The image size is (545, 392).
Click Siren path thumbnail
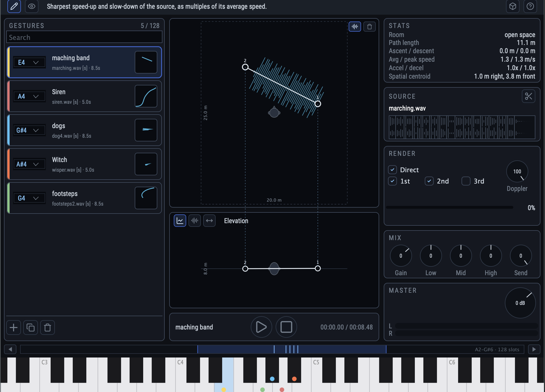click(146, 96)
